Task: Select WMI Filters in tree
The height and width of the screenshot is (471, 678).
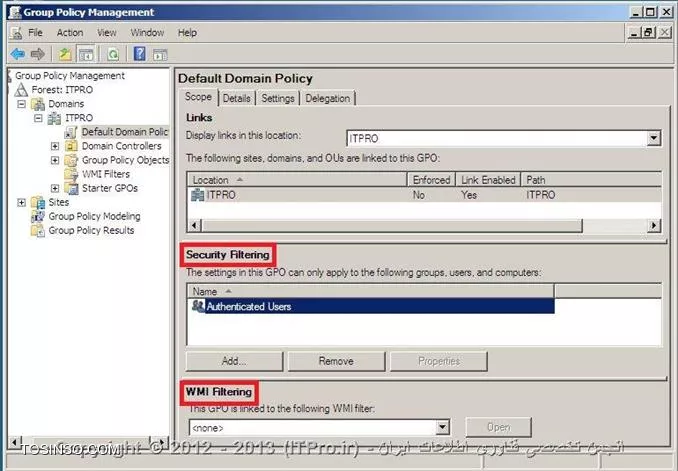Action: (106, 174)
